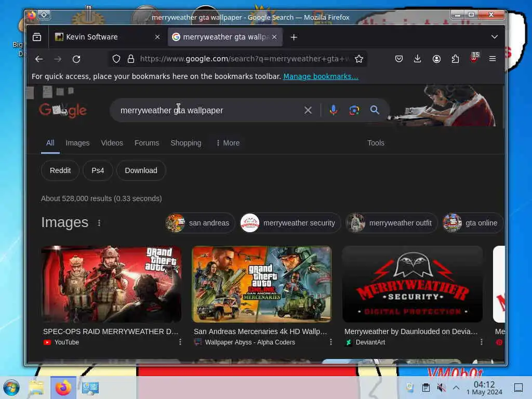Start voice search with the microphone icon
The height and width of the screenshot is (399, 532).
(334, 110)
